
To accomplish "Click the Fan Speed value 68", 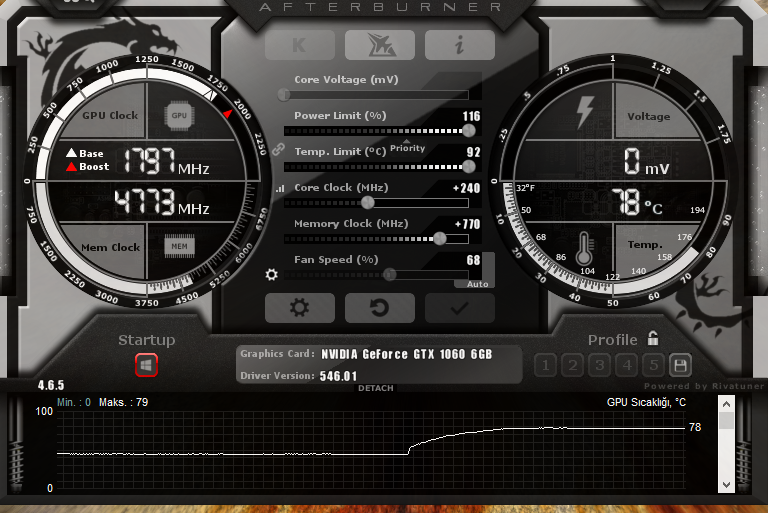I will (x=473, y=260).
